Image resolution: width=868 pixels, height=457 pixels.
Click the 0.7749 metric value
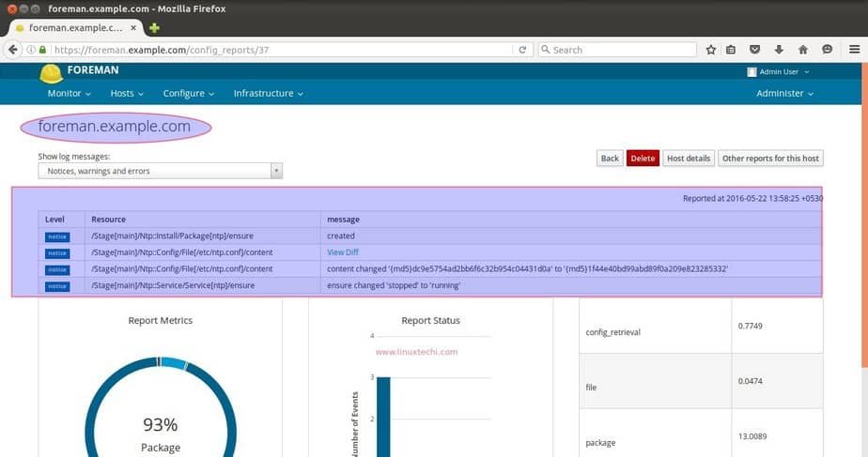click(750, 326)
